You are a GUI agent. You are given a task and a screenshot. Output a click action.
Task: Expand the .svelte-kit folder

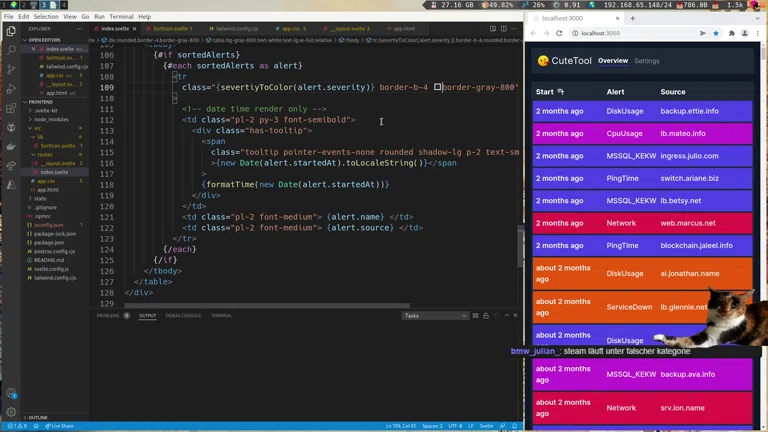point(46,111)
